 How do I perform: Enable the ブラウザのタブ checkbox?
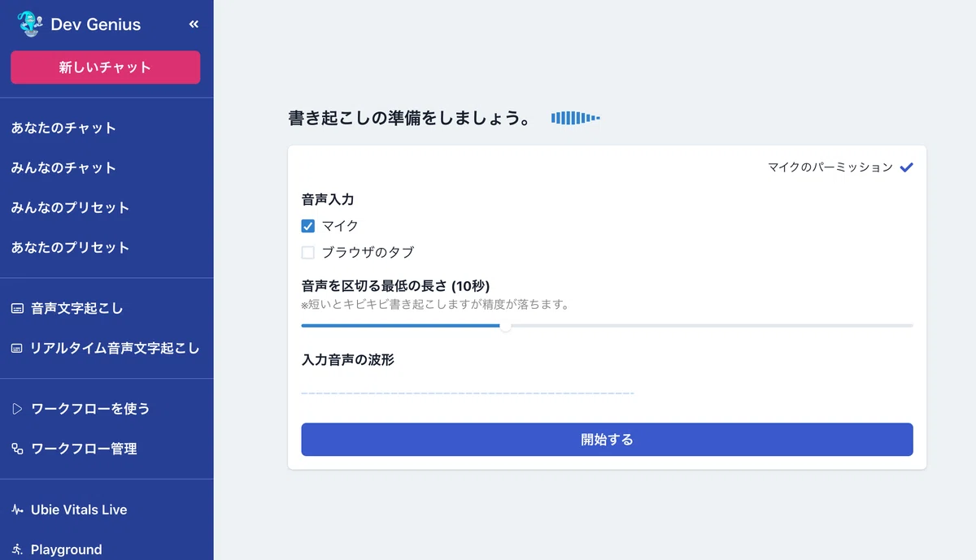click(308, 253)
